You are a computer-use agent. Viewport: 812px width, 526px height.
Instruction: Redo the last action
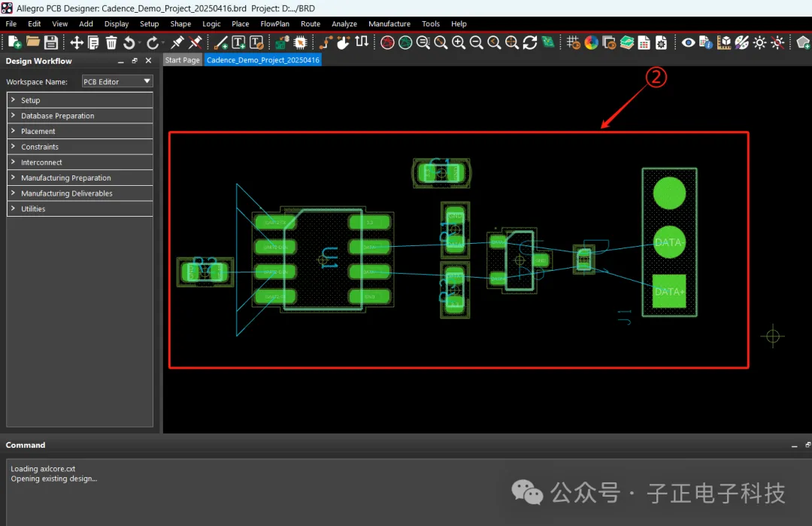[x=152, y=42]
